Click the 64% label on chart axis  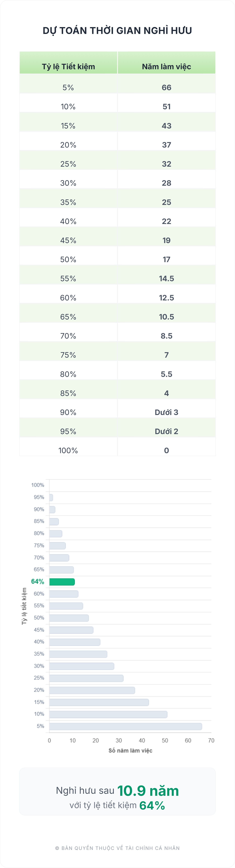37,582
